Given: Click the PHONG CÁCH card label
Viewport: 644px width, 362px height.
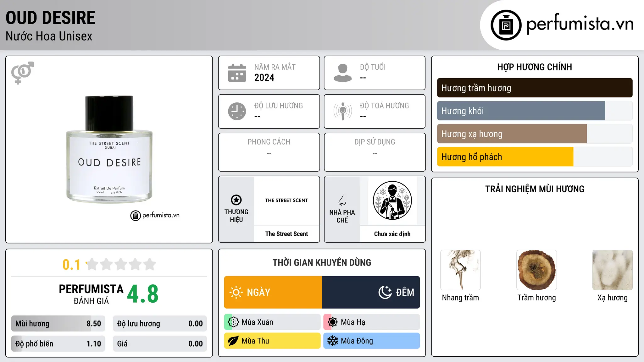Looking at the screenshot, I should (269, 142).
